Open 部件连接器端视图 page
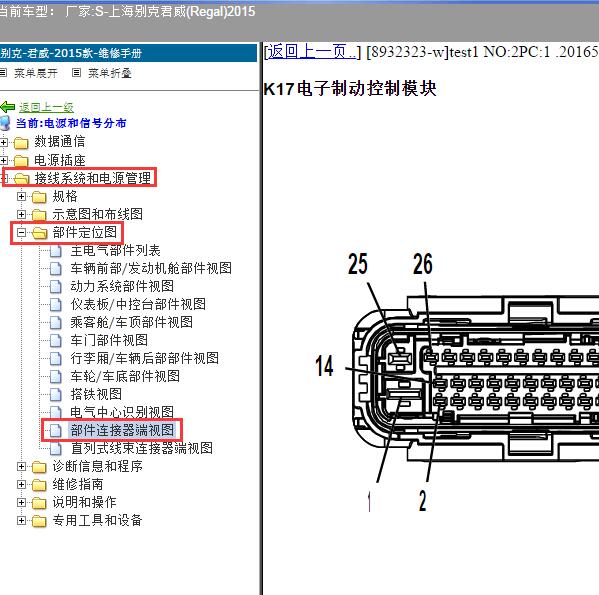This screenshot has height=595, width=599. click(x=122, y=430)
